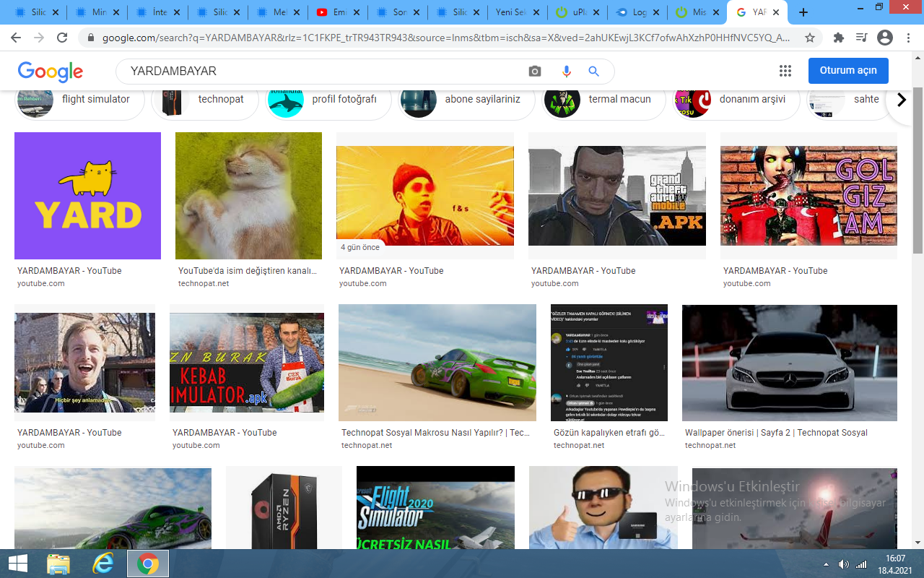Click the address bar URL
The height and width of the screenshot is (578, 924).
point(445,38)
